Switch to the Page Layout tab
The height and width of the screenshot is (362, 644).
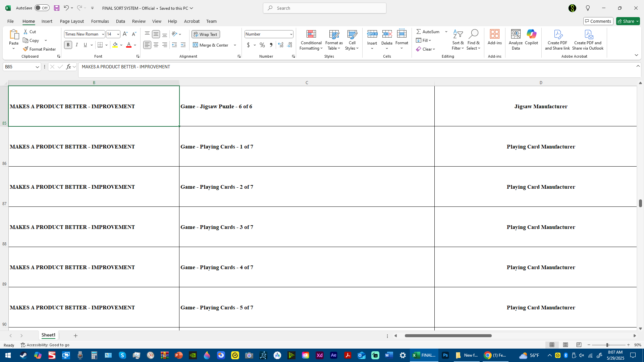click(72, 21)
